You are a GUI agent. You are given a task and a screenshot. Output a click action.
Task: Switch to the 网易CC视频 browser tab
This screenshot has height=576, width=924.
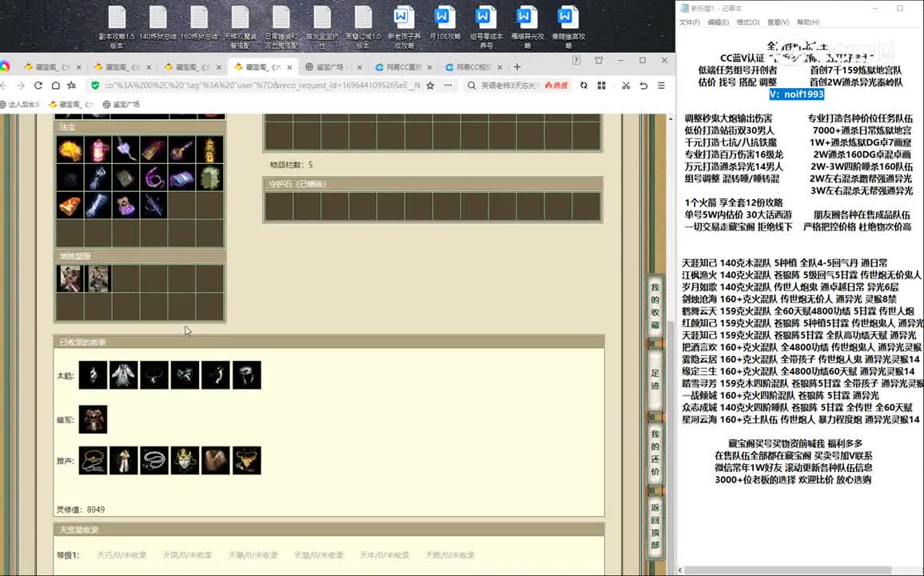point(473,67)
